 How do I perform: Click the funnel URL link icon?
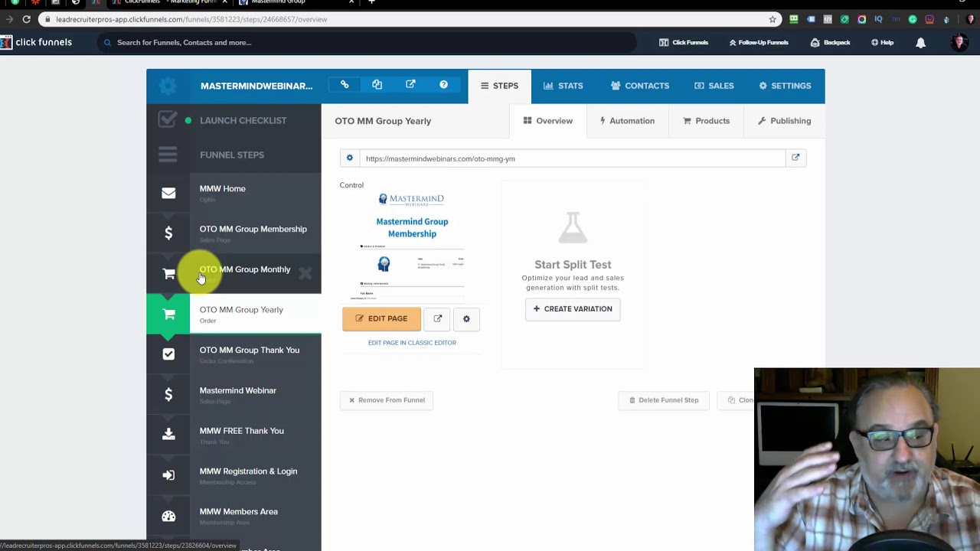[345, 85]
